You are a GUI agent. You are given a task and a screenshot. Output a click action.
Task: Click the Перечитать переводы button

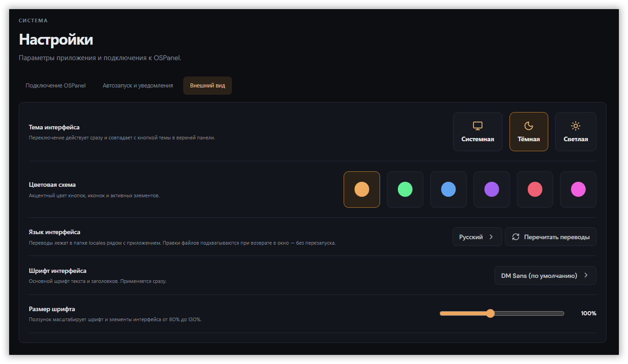click(x=551, y=237)
